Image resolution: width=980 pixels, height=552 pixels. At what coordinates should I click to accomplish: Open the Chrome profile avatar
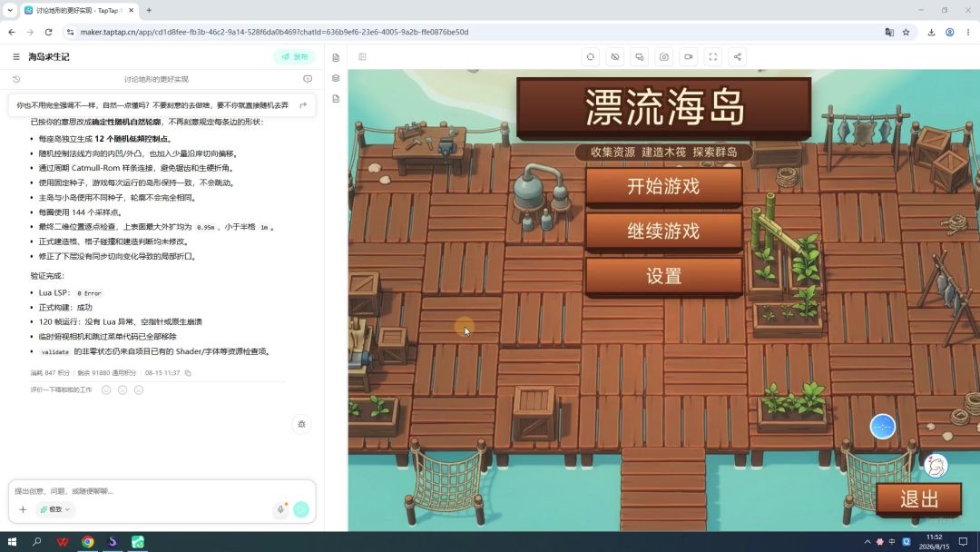click(949, 32)
